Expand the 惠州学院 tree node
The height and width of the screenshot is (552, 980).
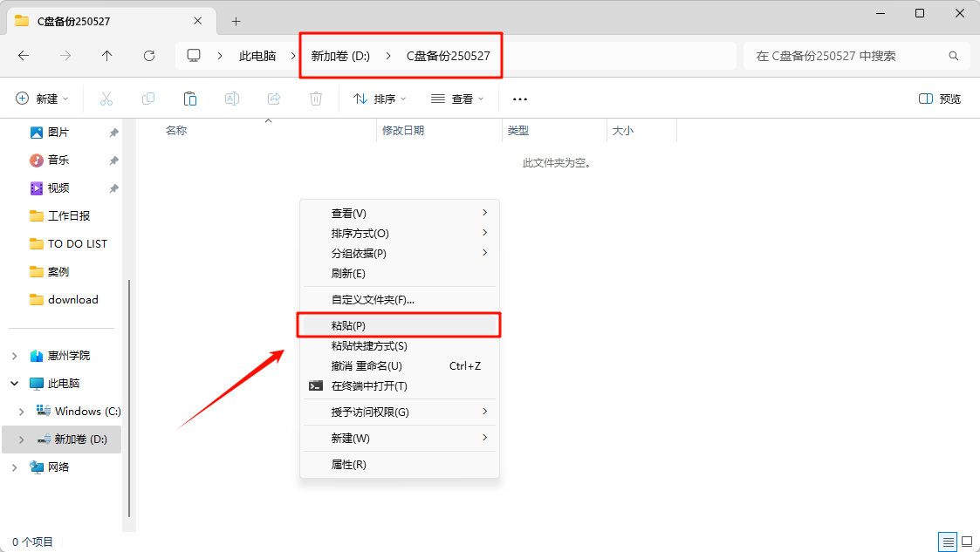[14, 356]
